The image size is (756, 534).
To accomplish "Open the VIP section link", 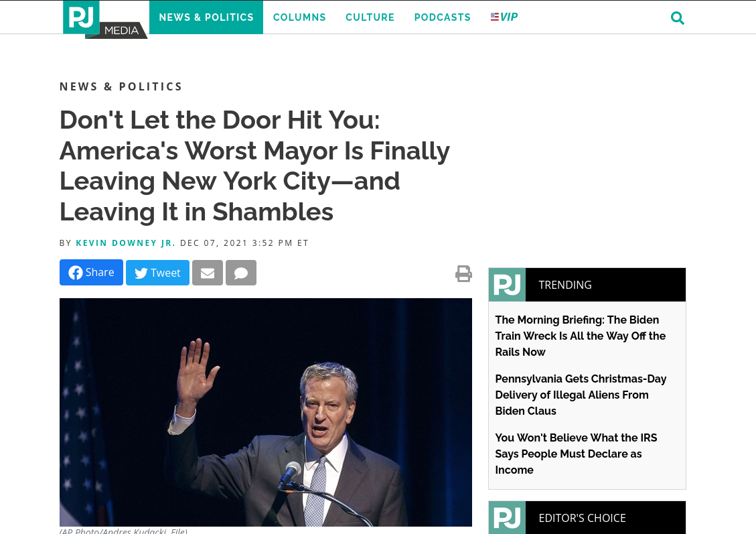I will (x=504, y=17).
